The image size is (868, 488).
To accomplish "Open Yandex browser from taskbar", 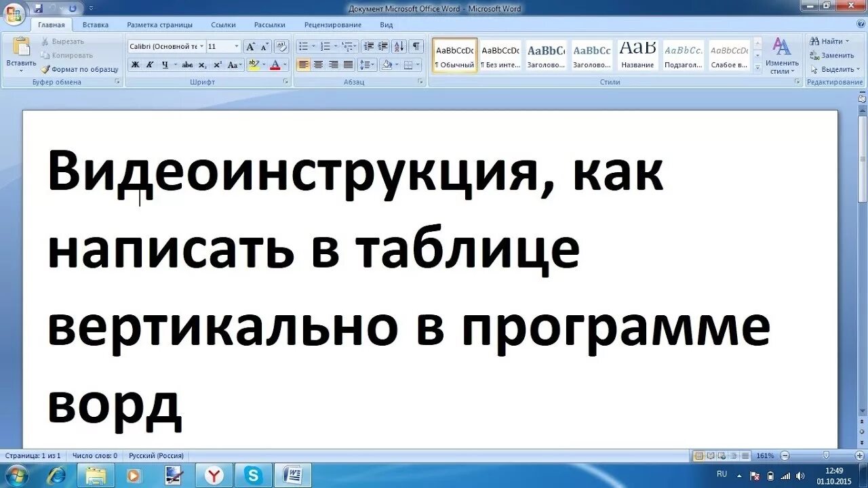I will (x=214, y=475).
